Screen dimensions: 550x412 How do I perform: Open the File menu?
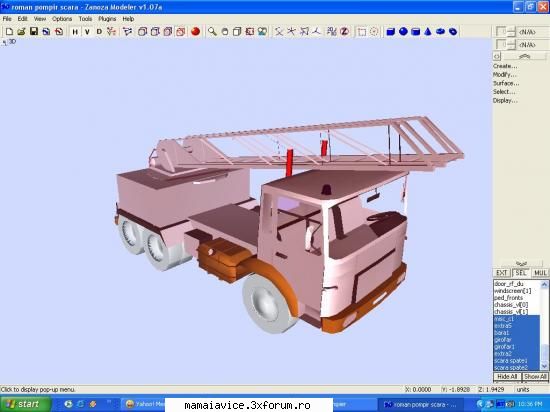coord(7,19)
